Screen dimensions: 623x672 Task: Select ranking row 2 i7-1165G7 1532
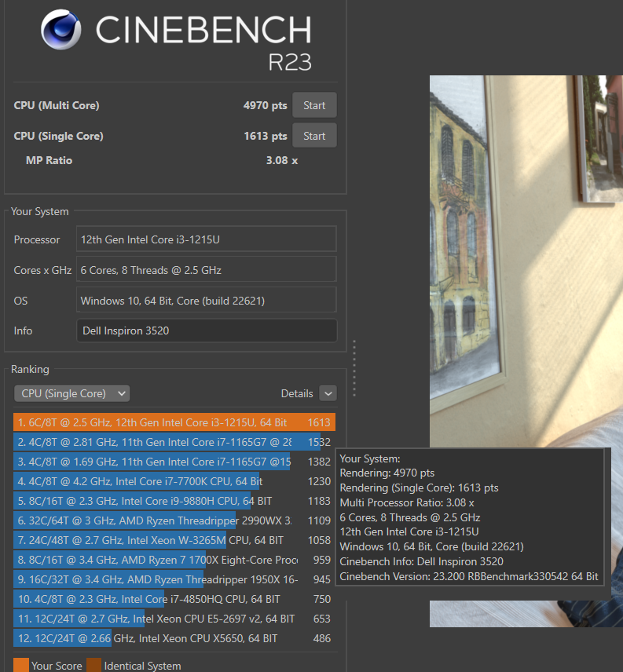(x=174, y=442)
